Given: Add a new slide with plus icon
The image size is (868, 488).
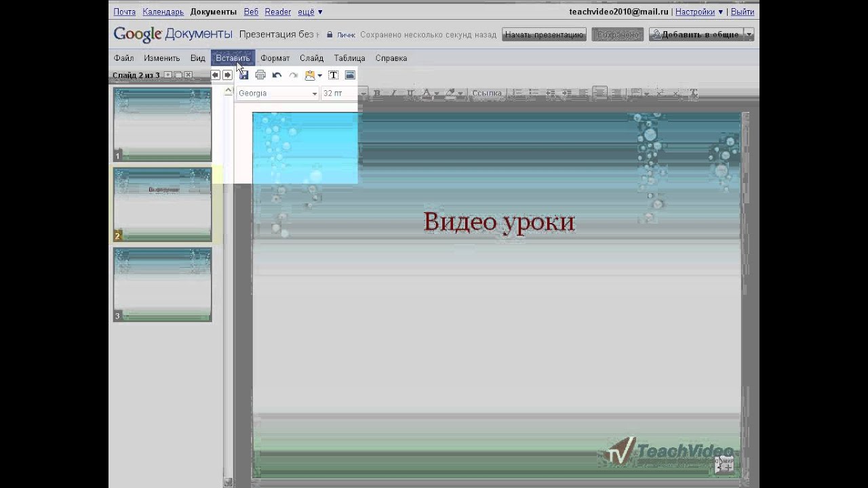Looking at the screenshot, I should pos(168,75).
